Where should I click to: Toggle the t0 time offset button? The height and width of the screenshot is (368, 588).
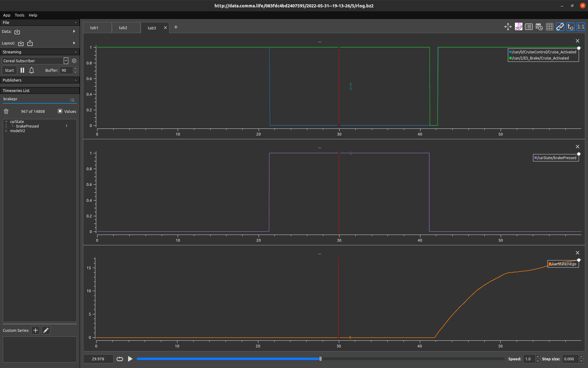click(571, 27)
